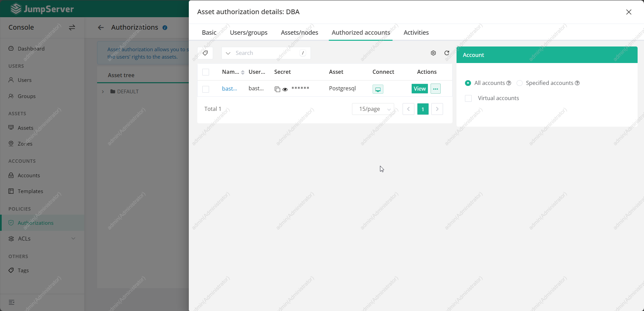The height and width of the screenshot is (311, 644).
Task: Open the bast... account name link
Action: [x=229, y=89]
